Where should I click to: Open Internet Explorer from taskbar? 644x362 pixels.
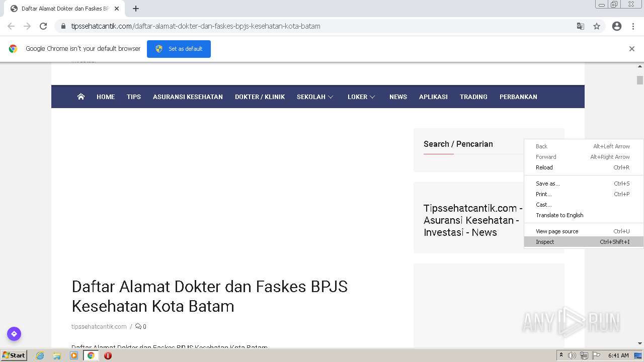[x=40, y=355]
